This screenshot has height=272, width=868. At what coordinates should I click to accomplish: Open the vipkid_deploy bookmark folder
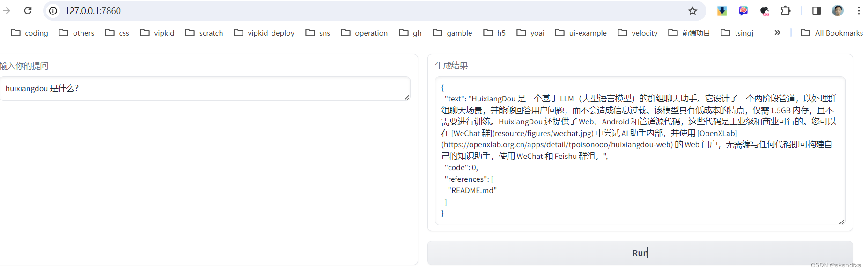[x=264, y=33]
